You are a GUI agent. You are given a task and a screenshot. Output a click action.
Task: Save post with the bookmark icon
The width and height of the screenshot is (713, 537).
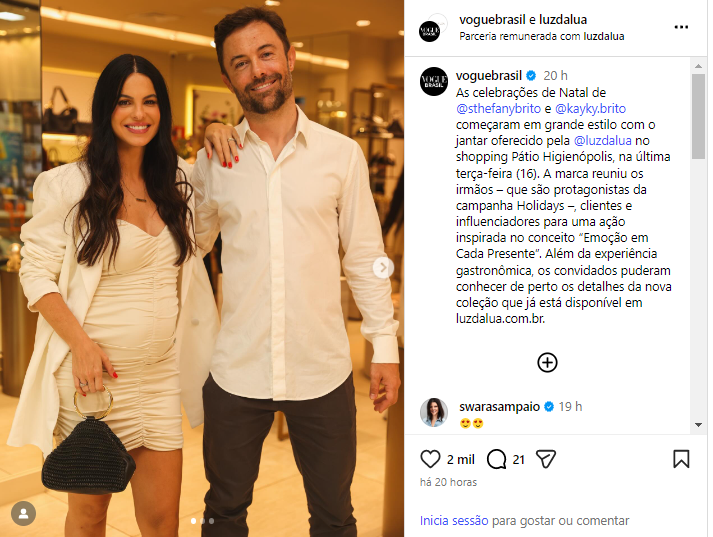click(x=681, y=459)
